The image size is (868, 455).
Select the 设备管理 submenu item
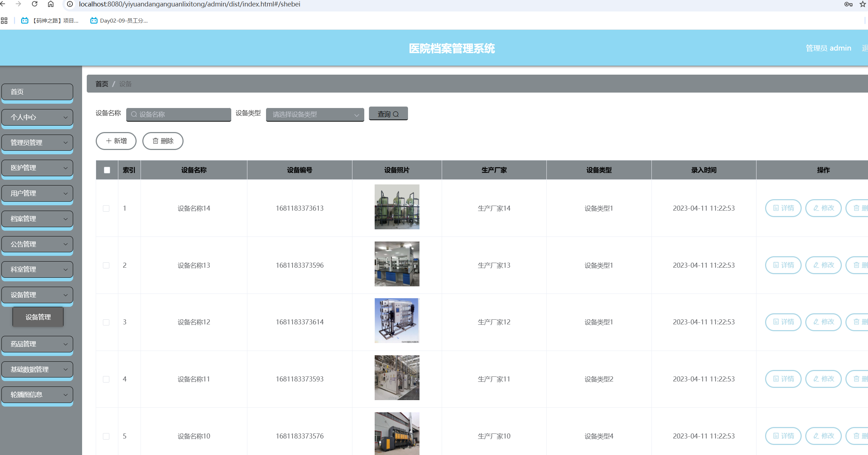coord(38,317)
